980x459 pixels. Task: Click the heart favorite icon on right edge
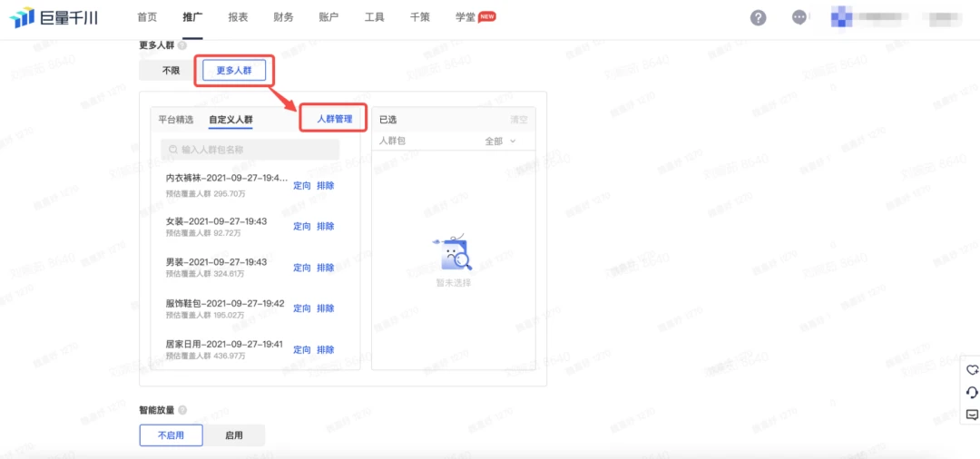pos(972,370)
